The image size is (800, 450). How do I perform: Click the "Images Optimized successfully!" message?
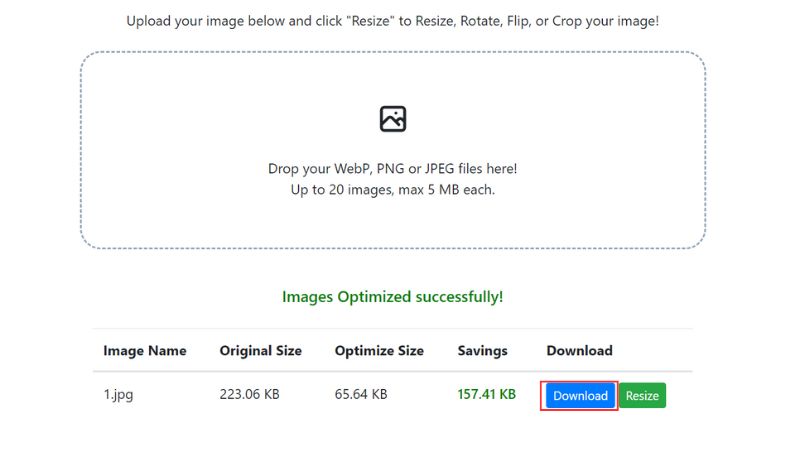pyautogui.click(x=393, y=297)
